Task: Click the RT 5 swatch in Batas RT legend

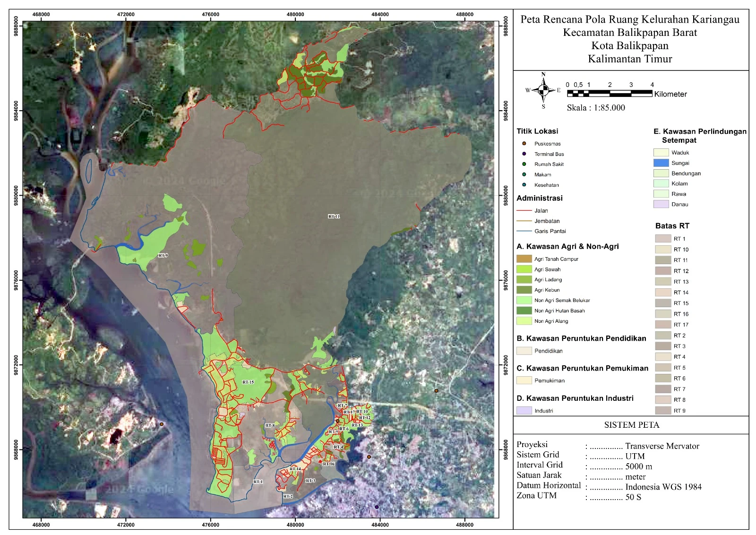Action: click(663, 368)
